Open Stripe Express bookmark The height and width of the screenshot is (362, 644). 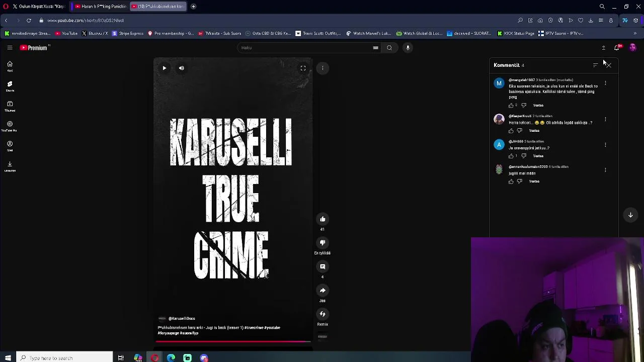coord(128,33)
